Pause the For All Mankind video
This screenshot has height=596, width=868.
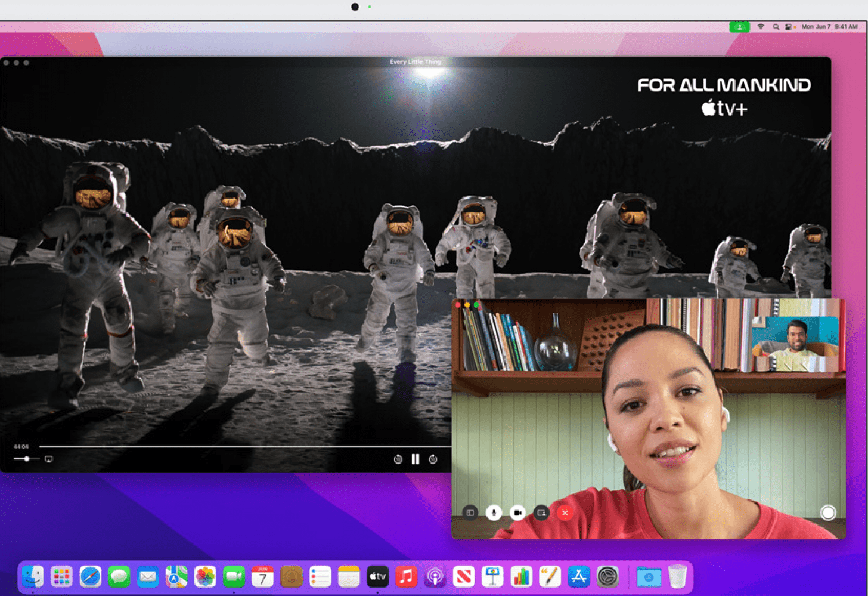416,459
